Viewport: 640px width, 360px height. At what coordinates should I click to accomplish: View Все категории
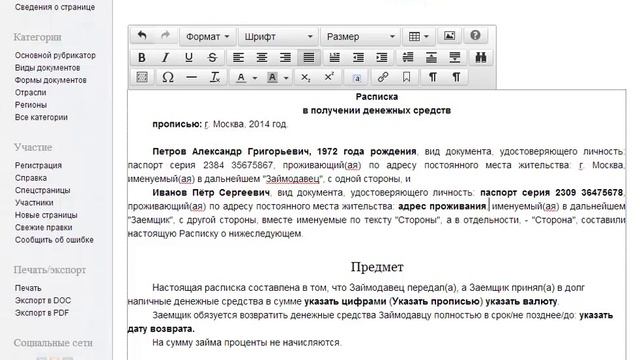41,117
